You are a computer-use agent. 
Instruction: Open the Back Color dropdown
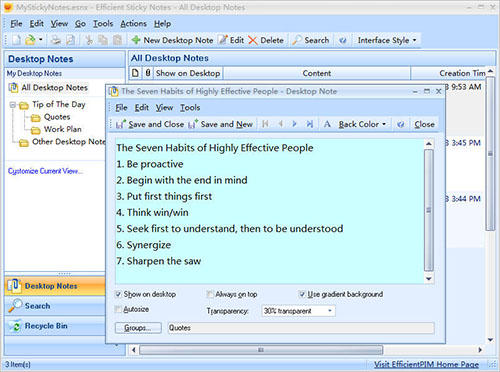tap(362, 124)
